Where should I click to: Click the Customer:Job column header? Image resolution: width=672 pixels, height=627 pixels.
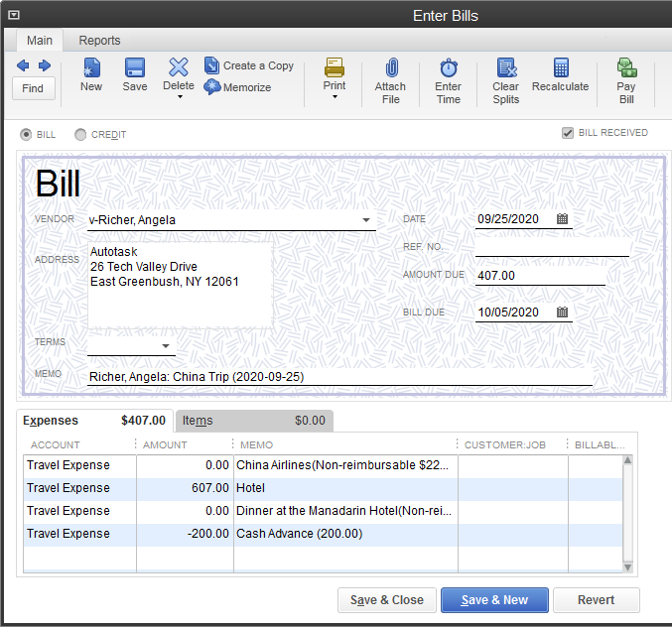[505, 445]
